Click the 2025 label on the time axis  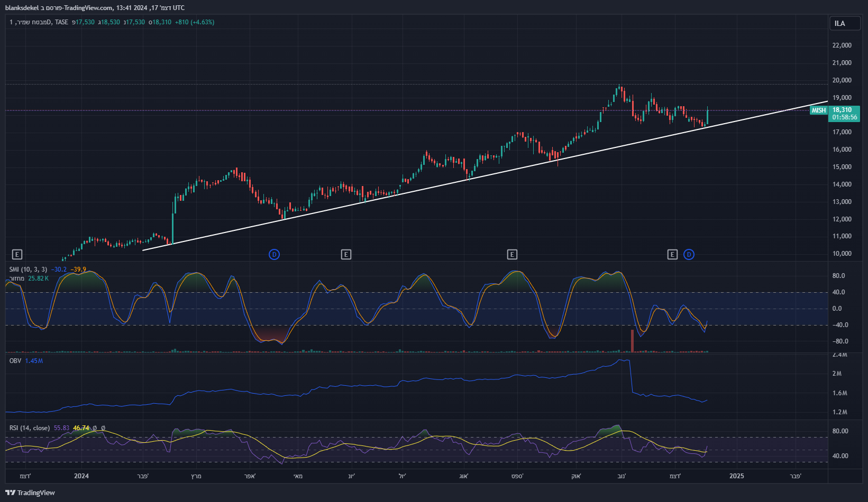736,476
